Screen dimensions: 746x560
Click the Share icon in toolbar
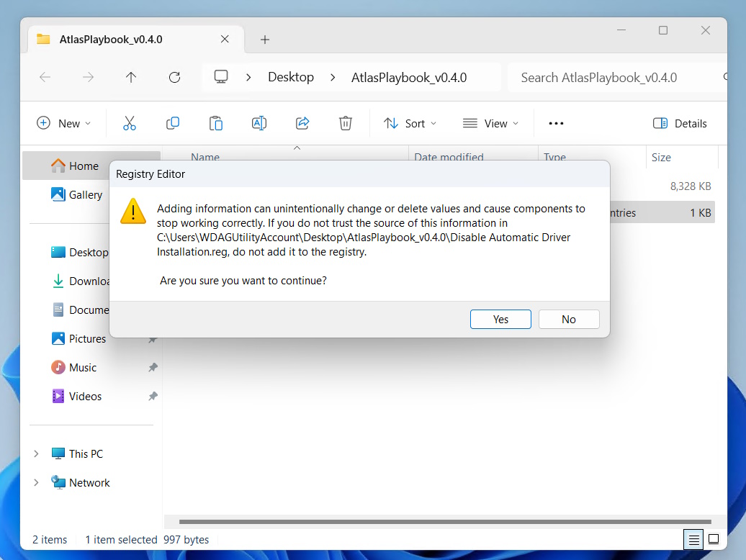302,123
